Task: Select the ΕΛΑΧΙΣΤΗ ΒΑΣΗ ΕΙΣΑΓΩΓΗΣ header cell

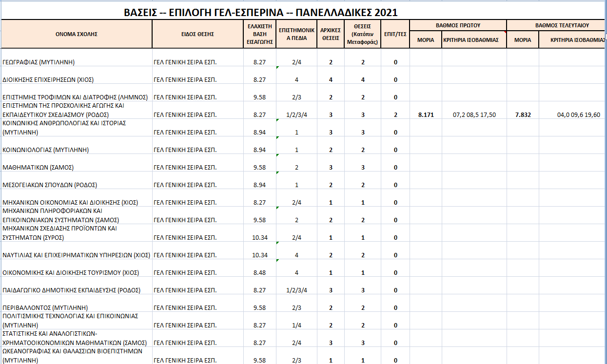Action: [x=259, y=34]
